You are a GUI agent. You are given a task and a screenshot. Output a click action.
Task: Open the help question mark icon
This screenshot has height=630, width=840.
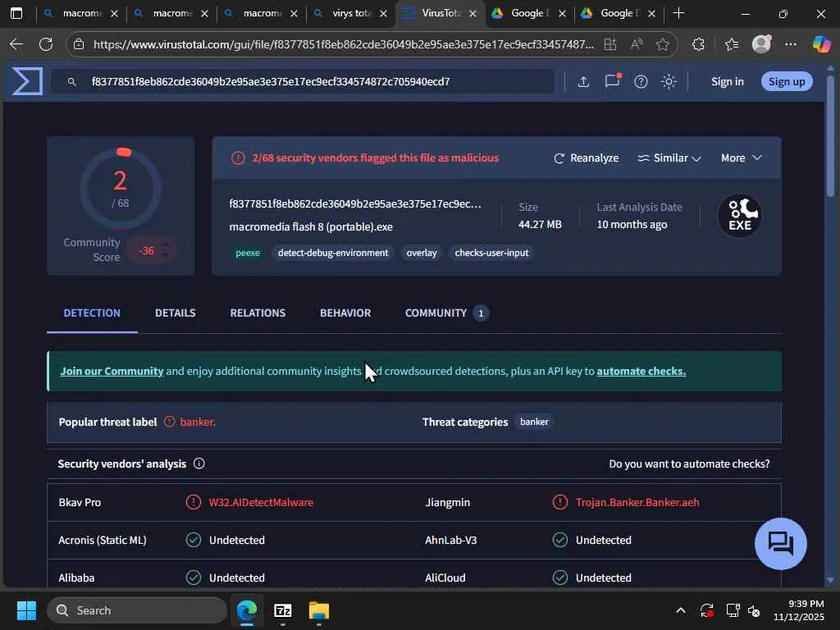click(x=641, y=81)
